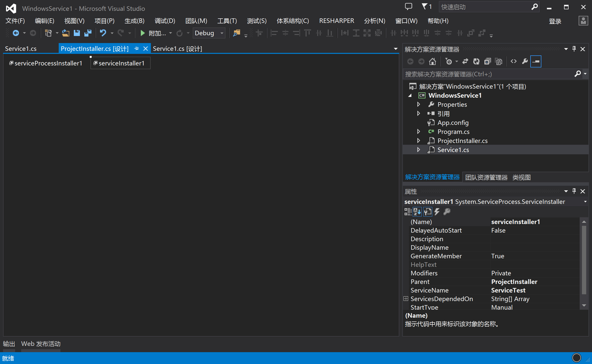Toggle Preview Selected Items button in Solution Explorer

(536, 61)
